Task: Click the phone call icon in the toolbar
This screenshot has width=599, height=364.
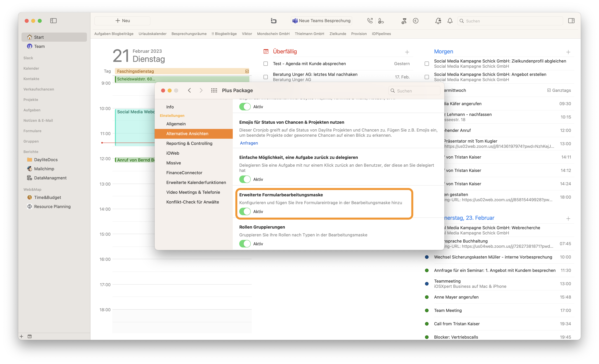Action: point(370,21)
